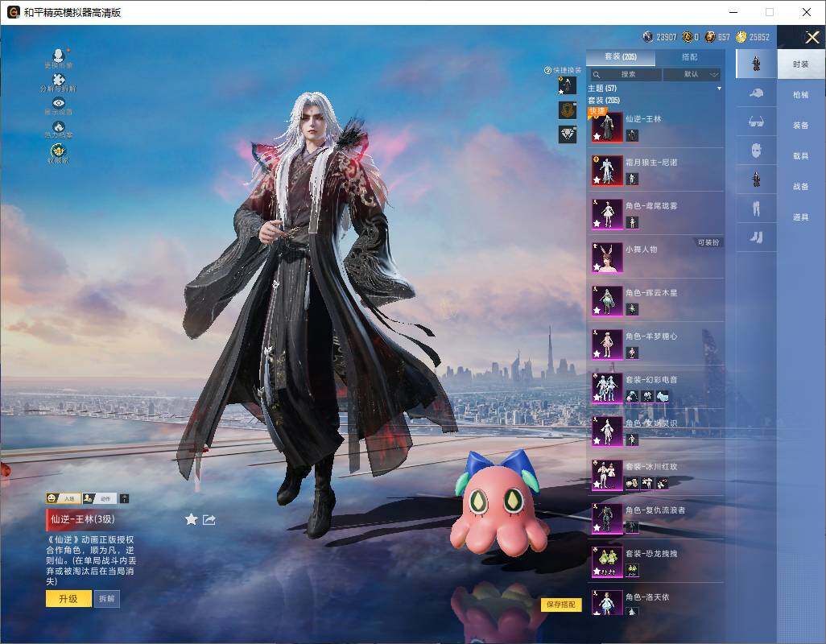Select the 仙逆-王林 outfit thumbnail
The width and height of the screenshot is (826, 644).
pyautogui.click(x=607, y=126)
